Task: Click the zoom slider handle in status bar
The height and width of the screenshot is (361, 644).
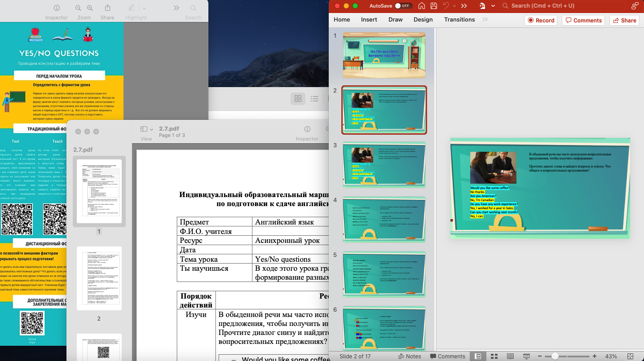Action: tap(555, 356)
